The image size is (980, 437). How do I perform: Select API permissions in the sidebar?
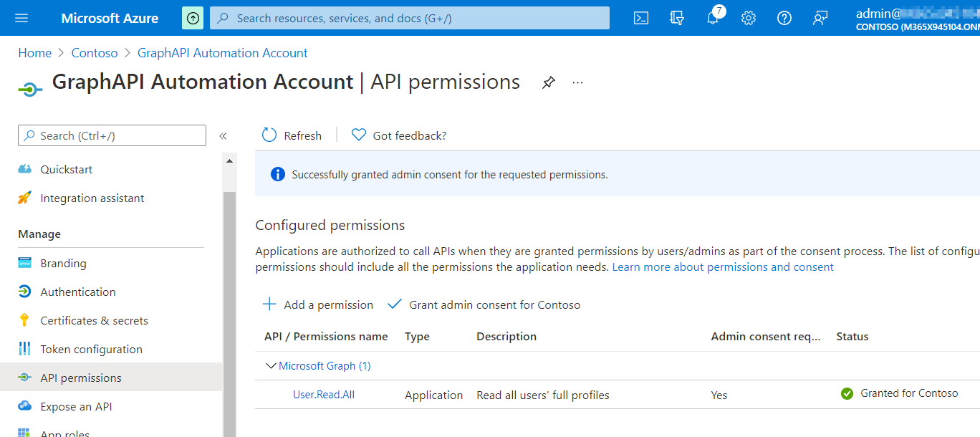tap(111, 378)
